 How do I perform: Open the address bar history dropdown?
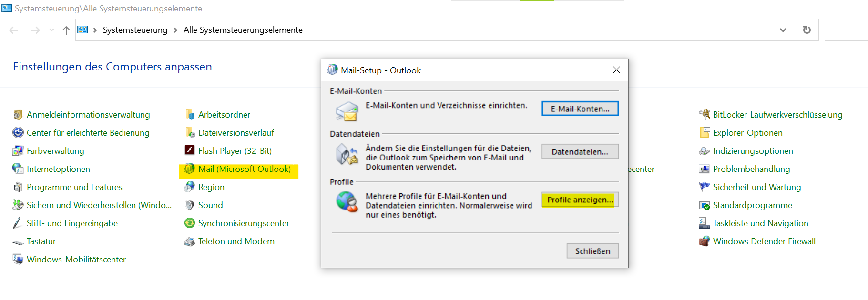tap(783, 30)
